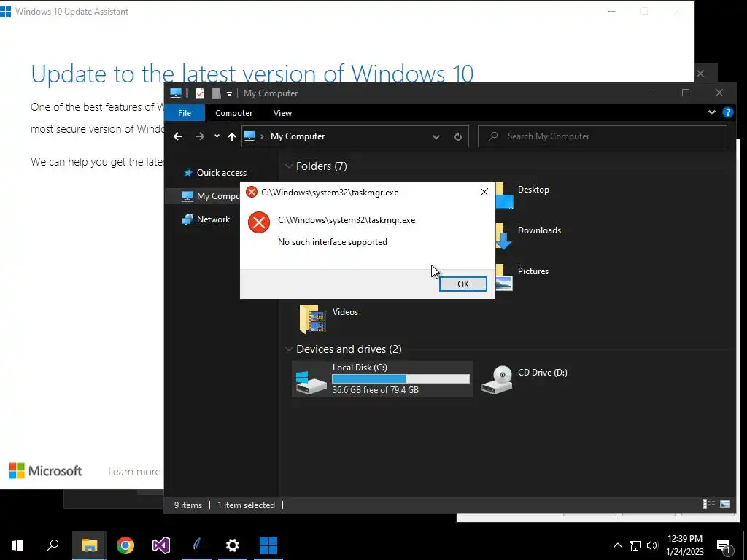The width and height of the screenshot is (747, 560).
Task: Show hidden system tray icons
Action: pyautogui.click(x=617, y=545)
